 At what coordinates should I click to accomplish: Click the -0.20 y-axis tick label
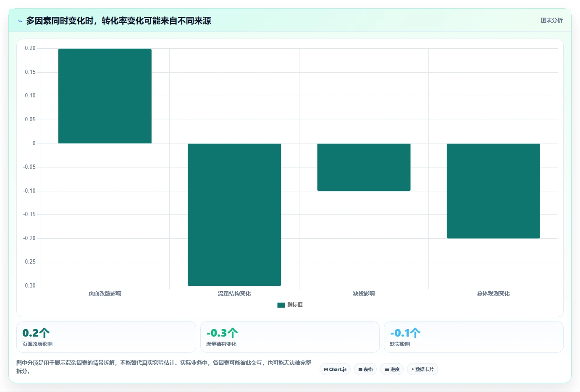29,238
